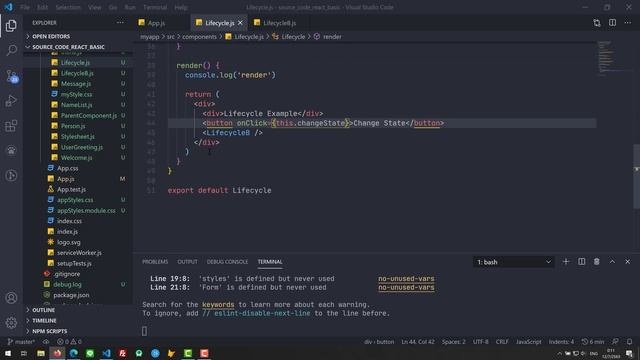Collapse the SOURCE_CODE_REACT_BASIC folder
The height and width of the screenshot is (360, 640).
tap(68, 47)
